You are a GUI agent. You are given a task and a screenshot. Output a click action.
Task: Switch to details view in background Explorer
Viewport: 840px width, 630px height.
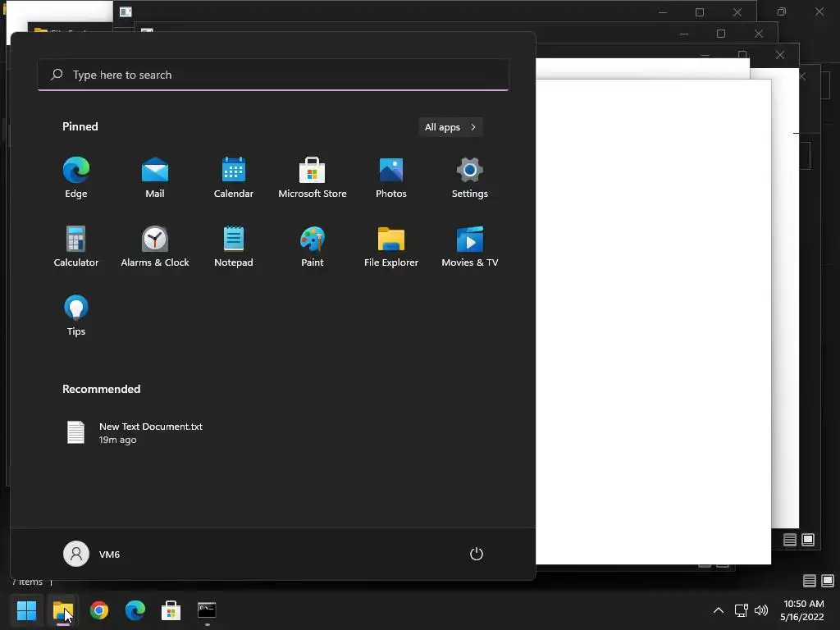tap(810, 581)
